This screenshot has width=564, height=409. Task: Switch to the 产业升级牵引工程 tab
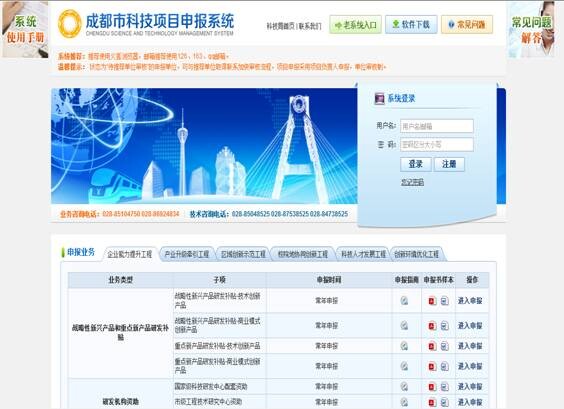point(187,254)
